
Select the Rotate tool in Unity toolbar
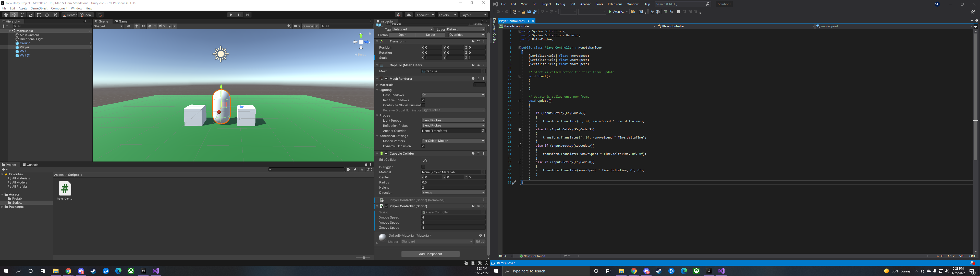click(x=22, y=15)
